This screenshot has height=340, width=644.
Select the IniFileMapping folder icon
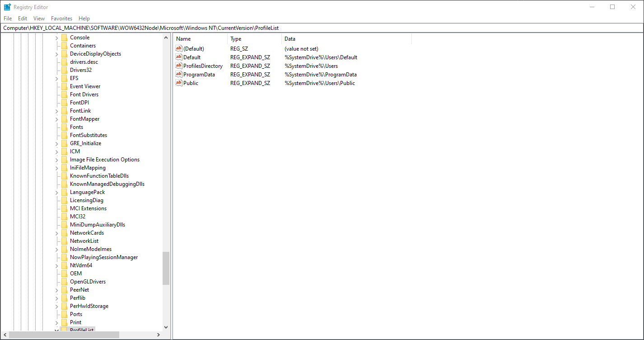[x=64, y=168]
